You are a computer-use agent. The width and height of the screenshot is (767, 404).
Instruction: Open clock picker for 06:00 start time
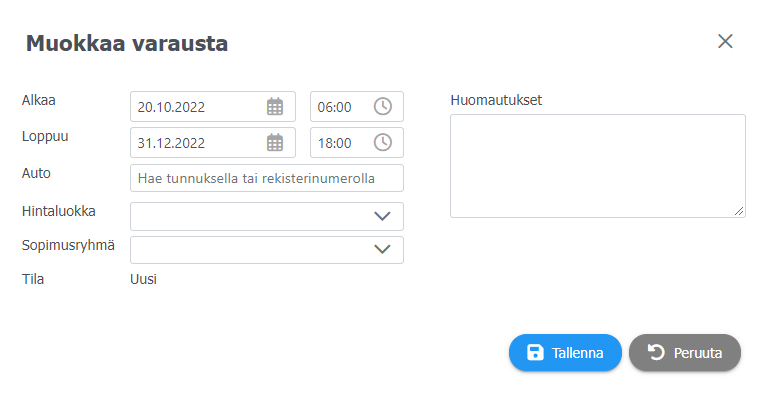[x=383, y=107]
